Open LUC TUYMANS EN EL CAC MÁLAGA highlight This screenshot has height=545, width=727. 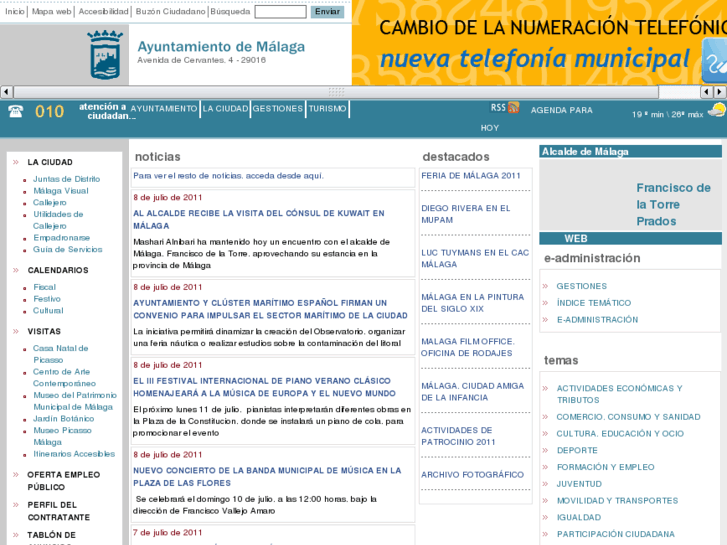click(x=475, y=258)
